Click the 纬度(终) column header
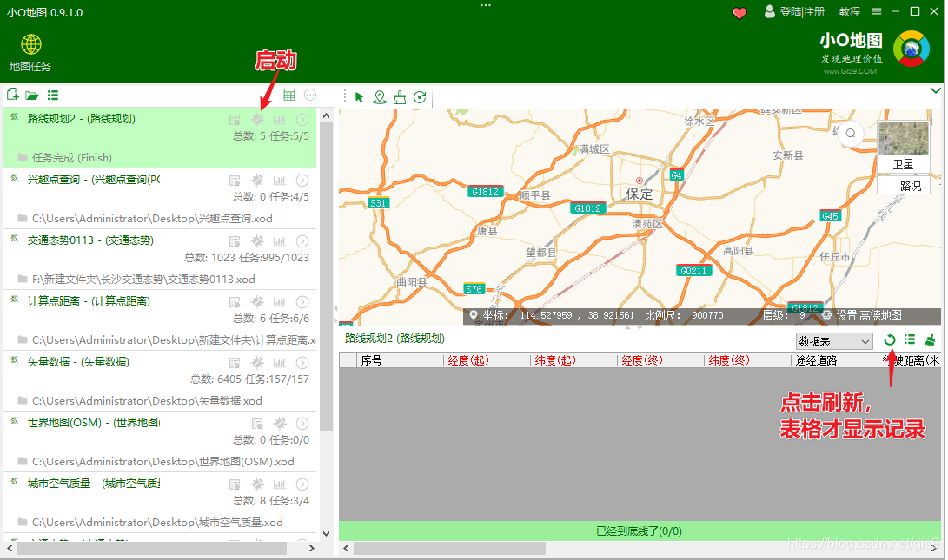Screen dimensions: 948x560 (748, 360)
